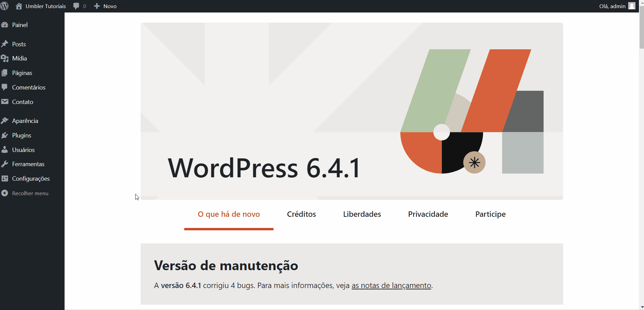The image size is (644, 310).
Task: Switch to the Privacidade tab
Action: pos(428,214)
